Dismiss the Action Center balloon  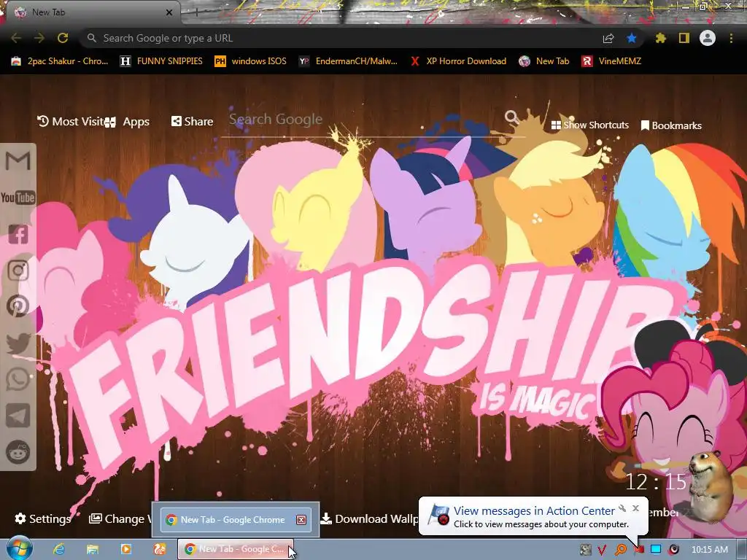tap(635, 508)
